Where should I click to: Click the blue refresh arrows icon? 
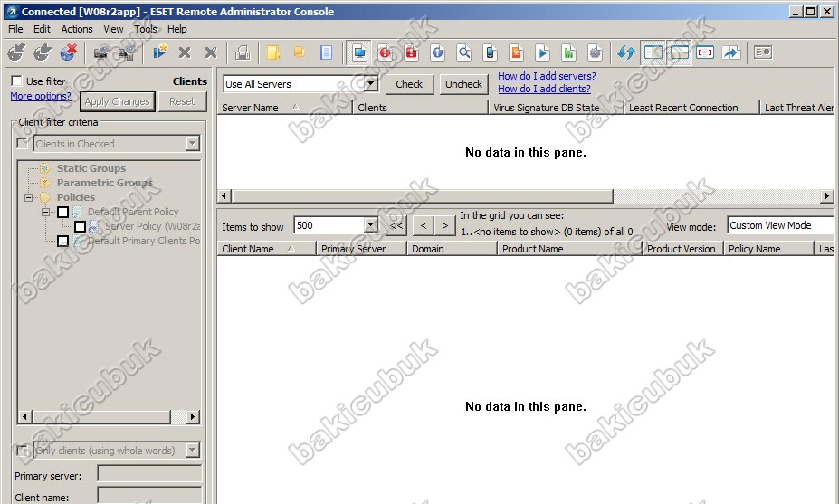coord(626,52)
